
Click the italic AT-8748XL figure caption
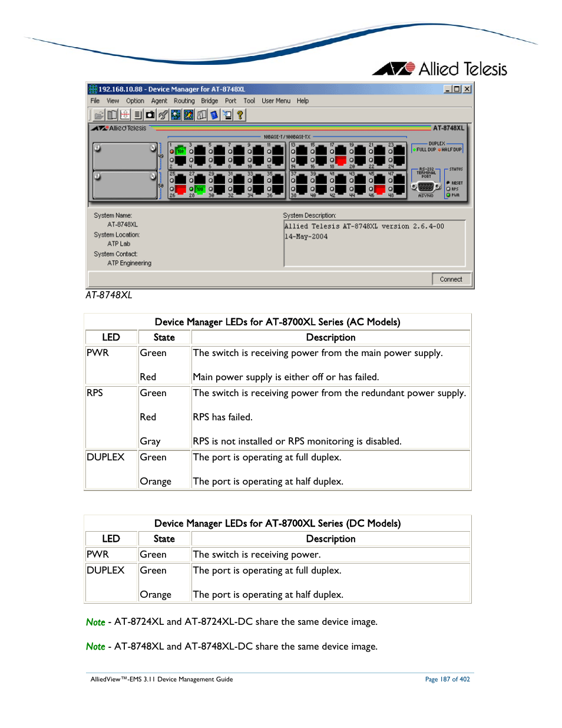coord(109,295)
